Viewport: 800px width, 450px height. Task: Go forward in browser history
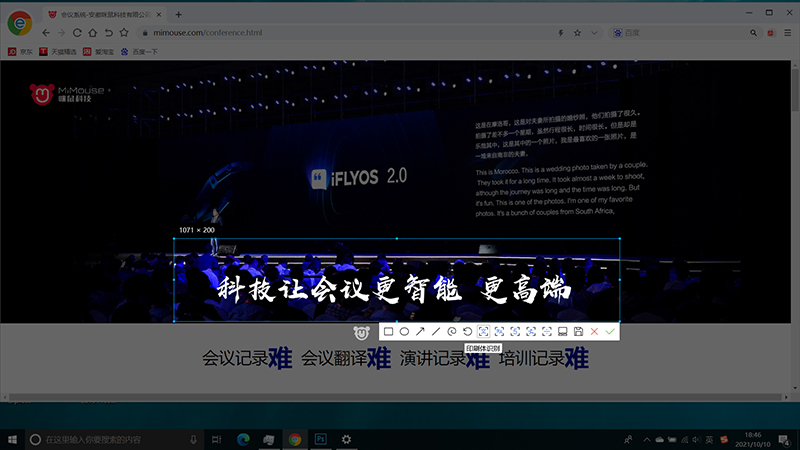coord(61,33)
